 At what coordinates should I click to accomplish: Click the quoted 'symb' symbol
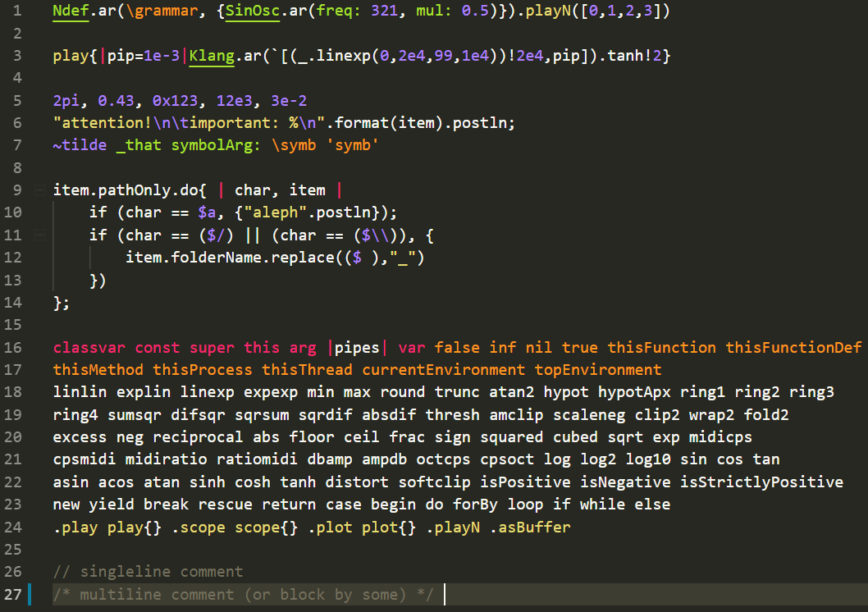pyautogui.click(x=353, y=145)
